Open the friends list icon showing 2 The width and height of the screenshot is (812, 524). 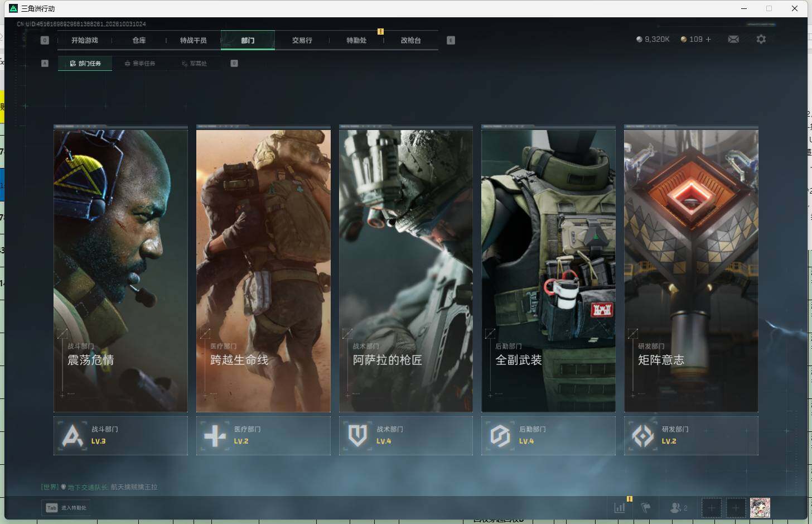click(678, 507)
